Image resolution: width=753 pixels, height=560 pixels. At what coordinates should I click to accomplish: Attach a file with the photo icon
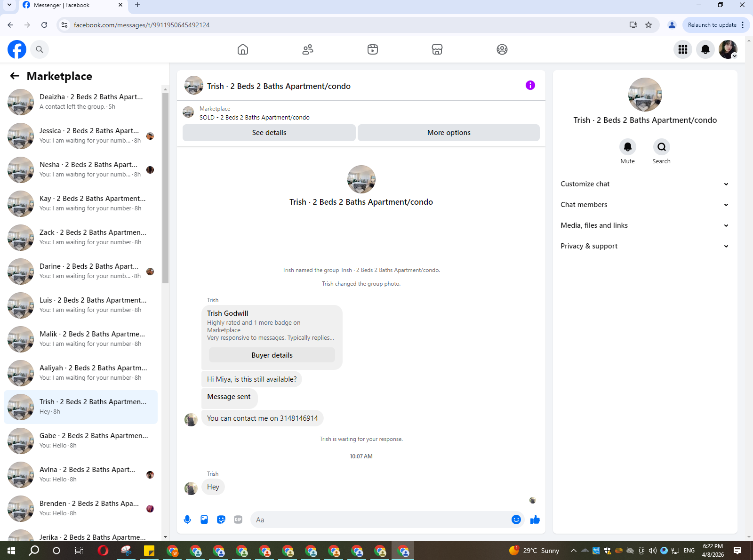pyautogui.click(x=204, y=520)
